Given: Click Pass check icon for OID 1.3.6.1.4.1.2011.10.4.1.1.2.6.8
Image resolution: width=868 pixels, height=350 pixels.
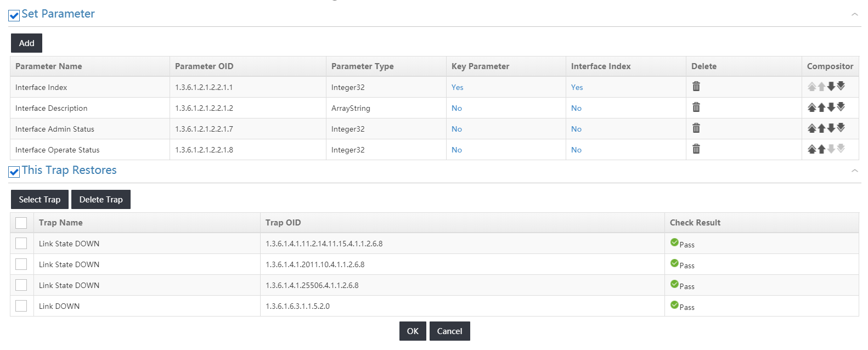Looking at the screenshot, I should (674, 263).
